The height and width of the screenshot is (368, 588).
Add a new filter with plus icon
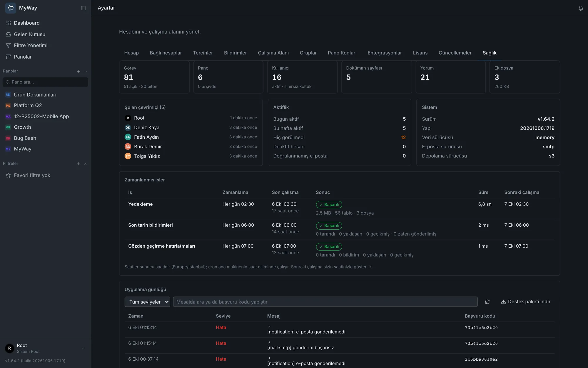click(78, 164)
